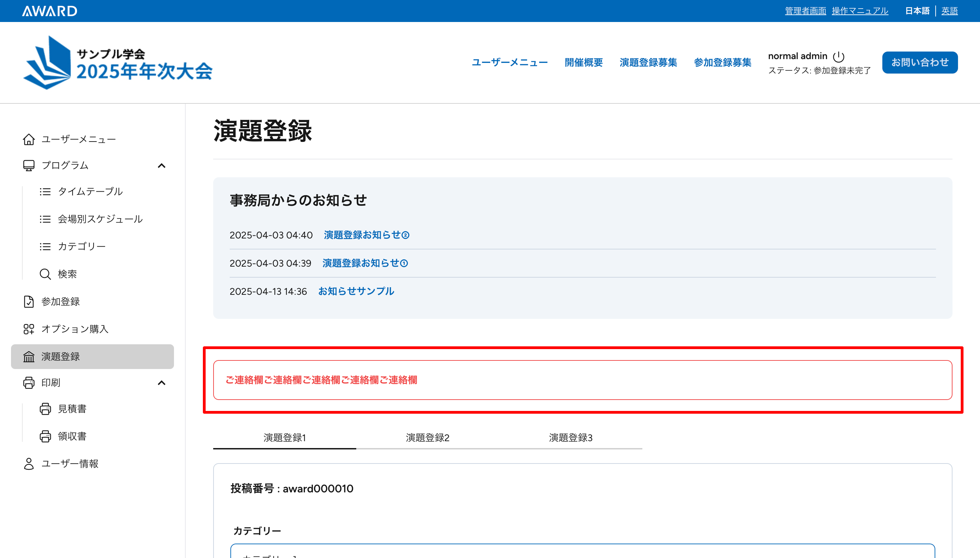This screenshot has height=558, width=980.
Task: Click the home icon beside ユーザーメニュー
Action: coord(29,139)
